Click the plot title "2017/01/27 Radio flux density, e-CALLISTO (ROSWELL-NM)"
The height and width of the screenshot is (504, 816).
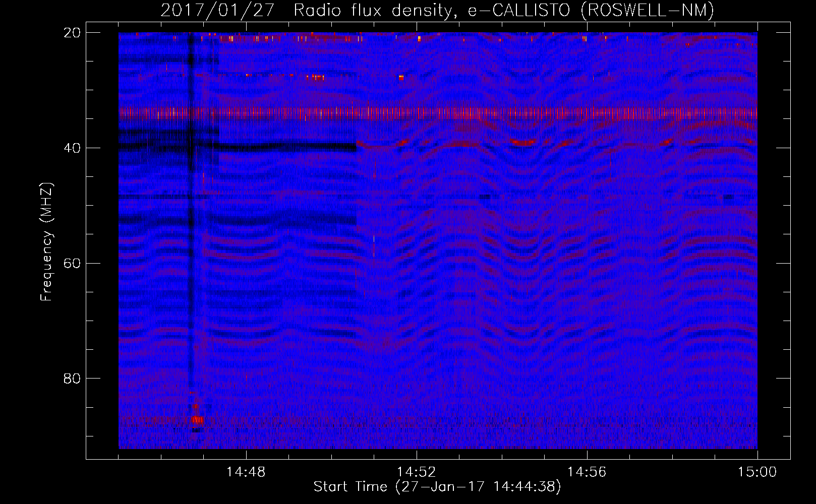pos(437,10)
